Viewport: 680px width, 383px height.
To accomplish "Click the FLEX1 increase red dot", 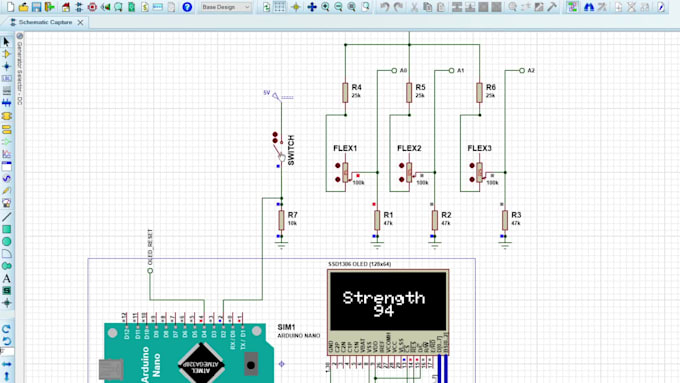I will click(337, 166).
